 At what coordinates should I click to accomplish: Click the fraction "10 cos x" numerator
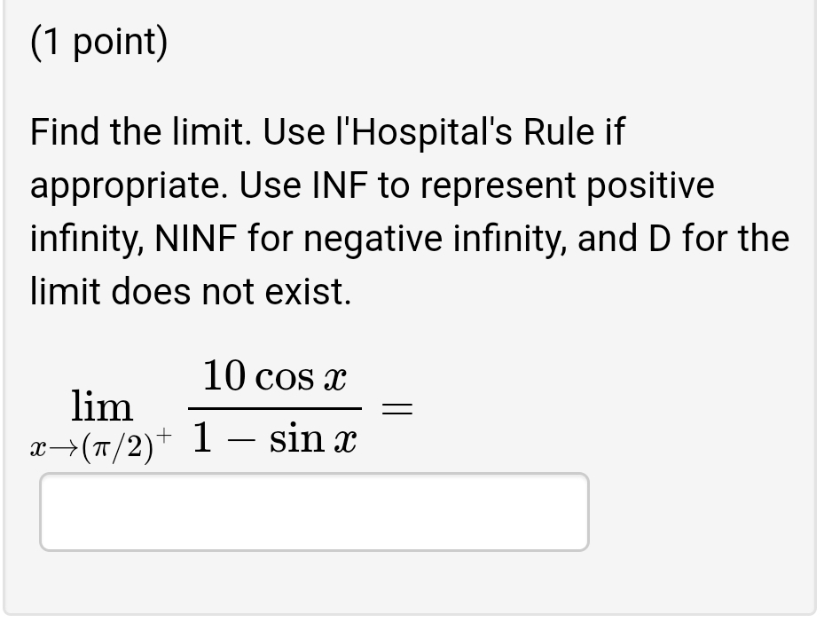tap(275, 374)
